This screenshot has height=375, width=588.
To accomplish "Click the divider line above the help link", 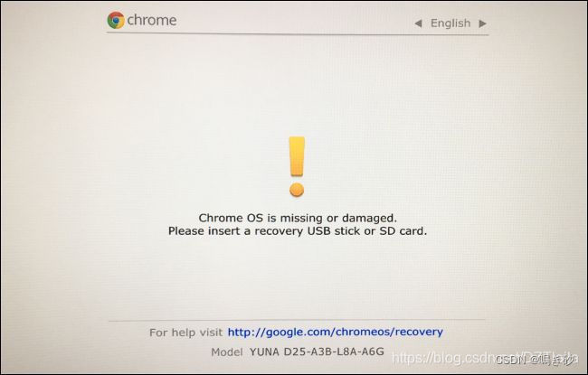I will tap(297, 320).
